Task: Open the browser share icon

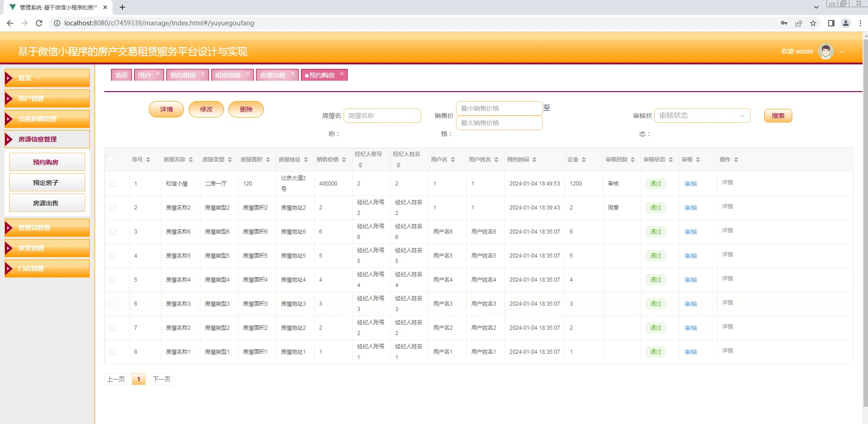Action: coord(799,23)
